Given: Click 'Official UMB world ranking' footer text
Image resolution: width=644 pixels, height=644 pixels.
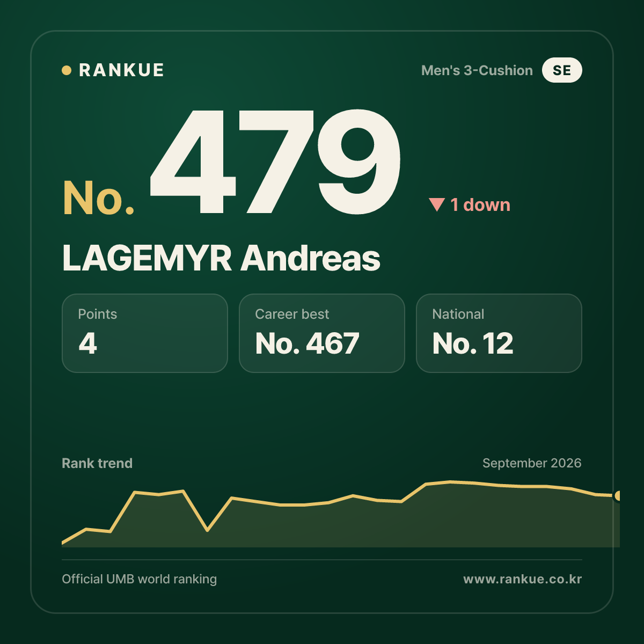Looking at the screenshot, I should pos(140,579).
